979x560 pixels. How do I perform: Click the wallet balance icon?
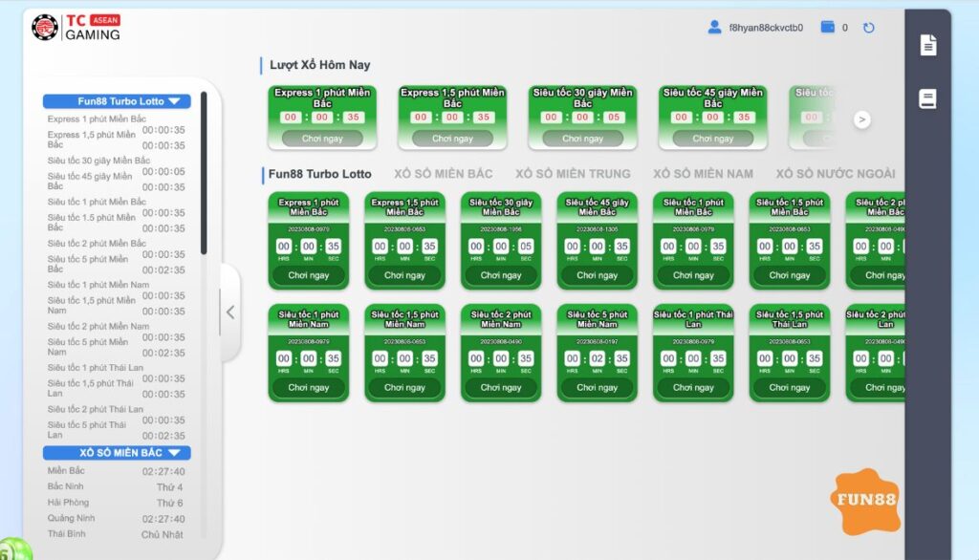tap(827, 27)
